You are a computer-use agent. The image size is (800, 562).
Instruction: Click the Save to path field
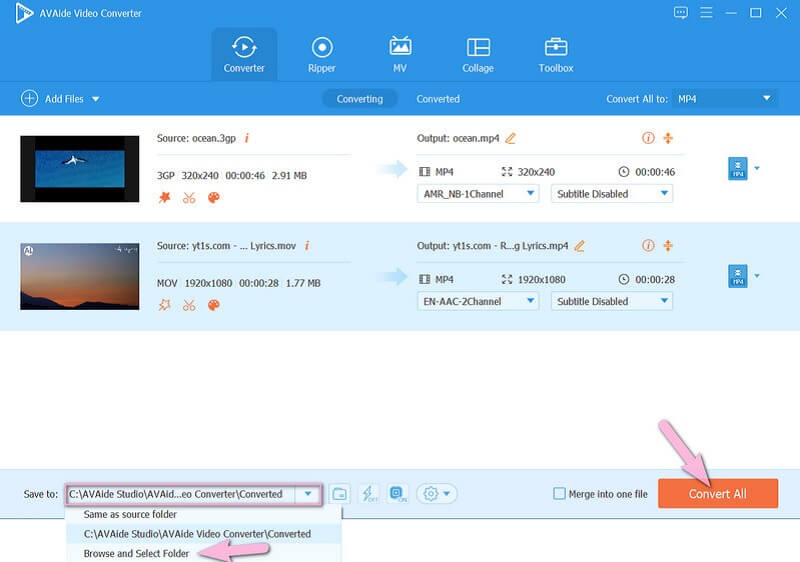[x=181, y=494]
